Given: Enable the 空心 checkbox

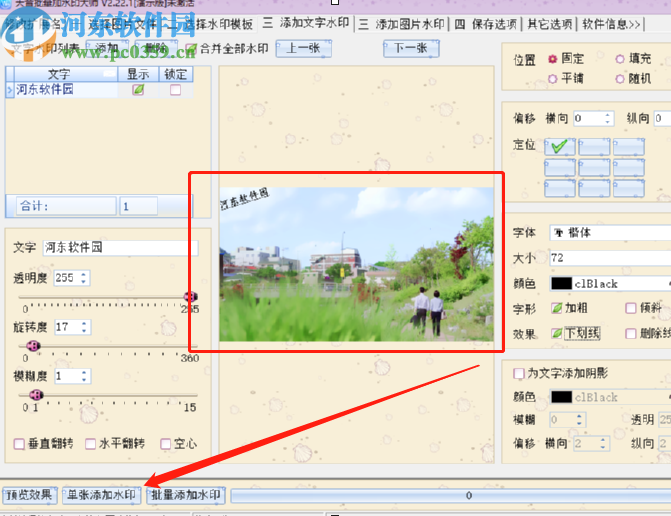Looking at the screenshot, I should 166,444.
